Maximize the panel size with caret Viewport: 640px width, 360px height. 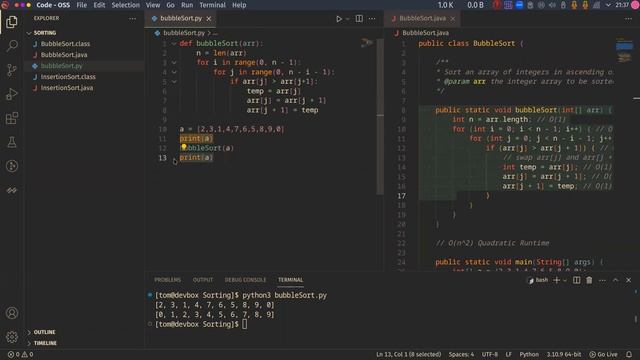click(616, 280)
